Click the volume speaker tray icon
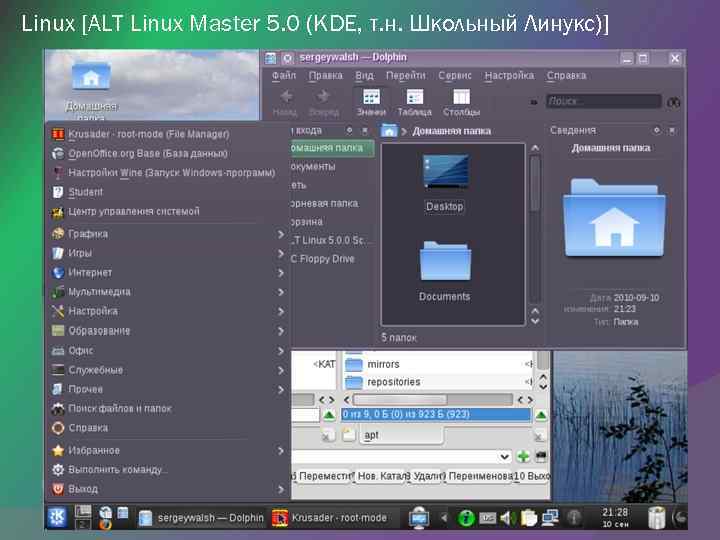 point(506,518)
